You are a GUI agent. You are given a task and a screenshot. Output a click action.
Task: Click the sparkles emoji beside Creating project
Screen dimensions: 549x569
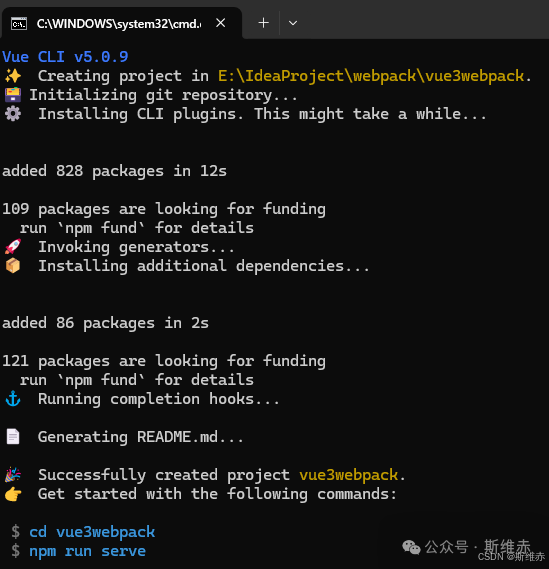point(13,76)
